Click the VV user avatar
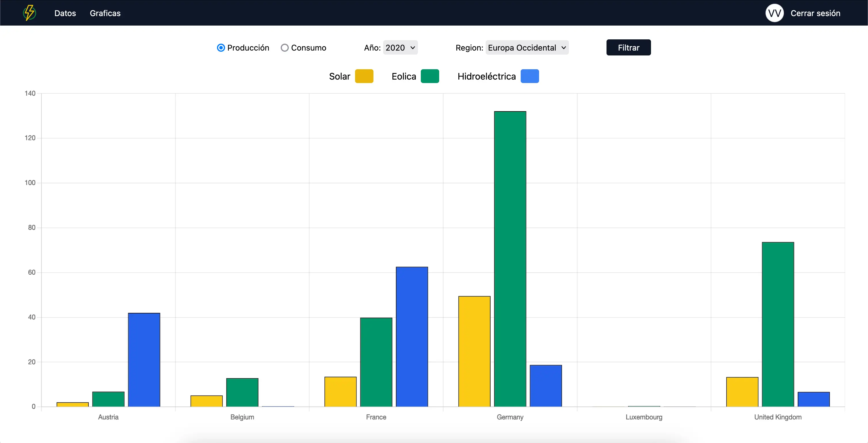Screen dimensions: 868x443 774,13
